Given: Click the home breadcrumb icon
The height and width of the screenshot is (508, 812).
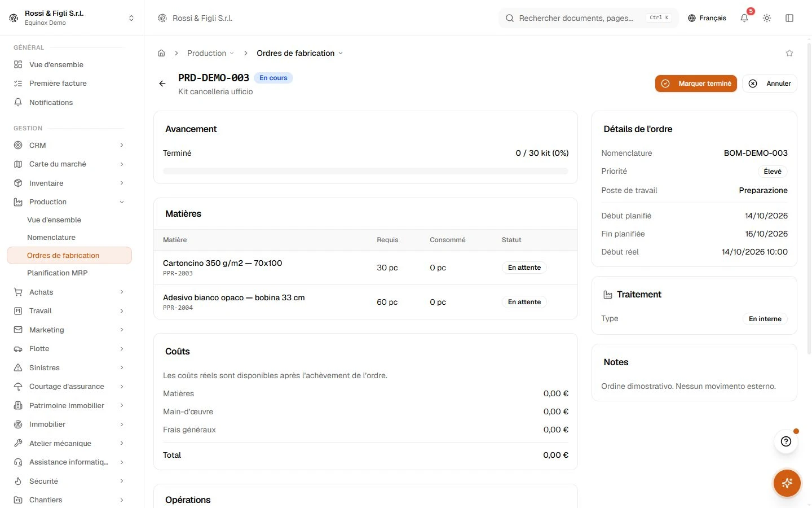Looking at the screenshot, I should click(x=161, y=53).
